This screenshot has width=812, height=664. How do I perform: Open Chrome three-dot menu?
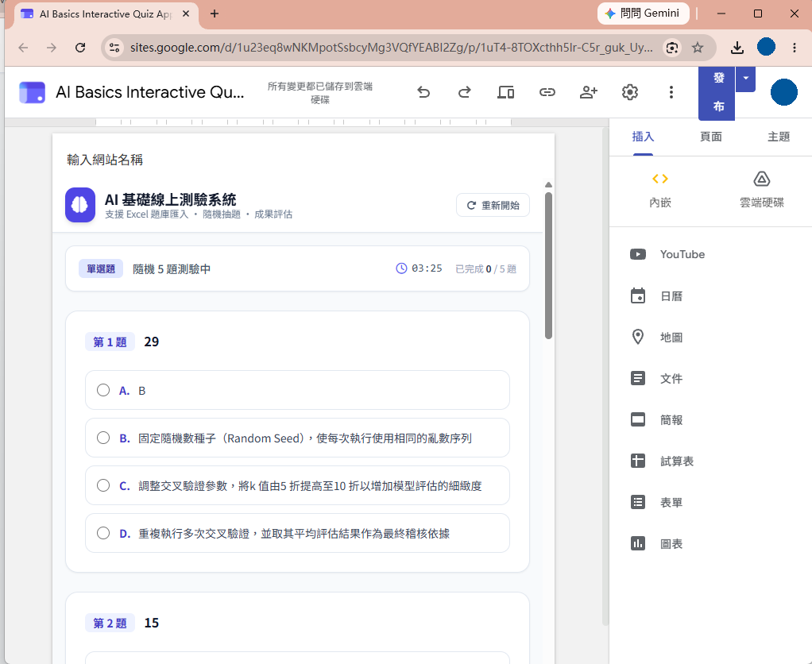pos(794,48)
